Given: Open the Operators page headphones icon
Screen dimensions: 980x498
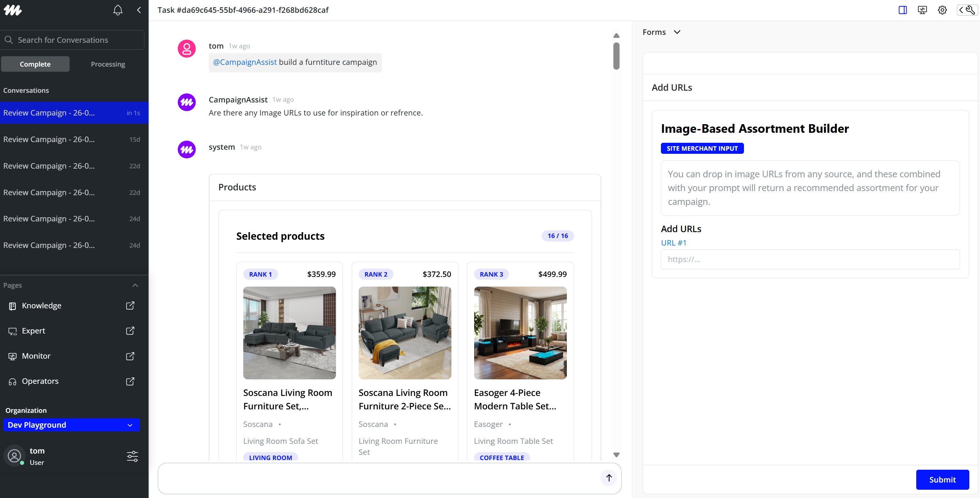Looking at the screenshot, I should pyautogui.click(x=12, y=381).
